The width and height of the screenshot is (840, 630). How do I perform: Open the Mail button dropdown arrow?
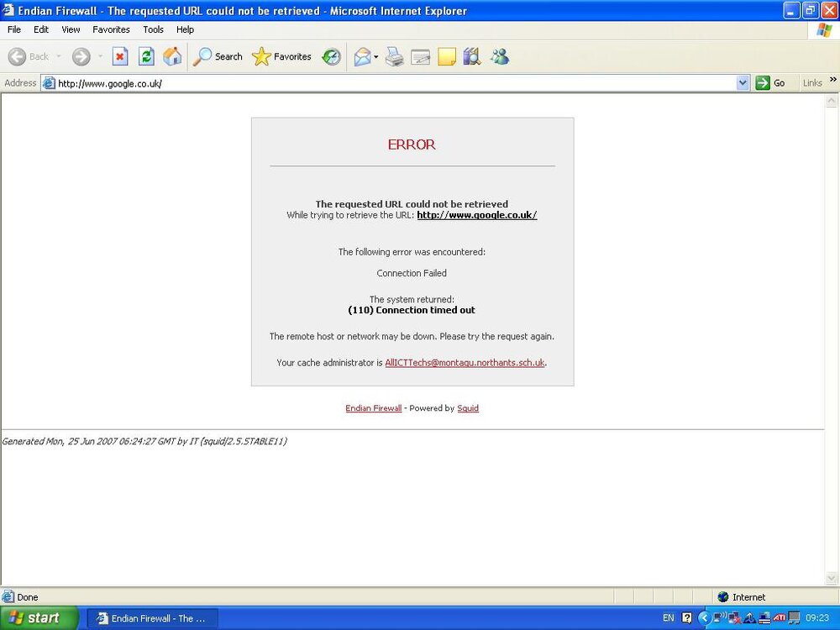376,57
